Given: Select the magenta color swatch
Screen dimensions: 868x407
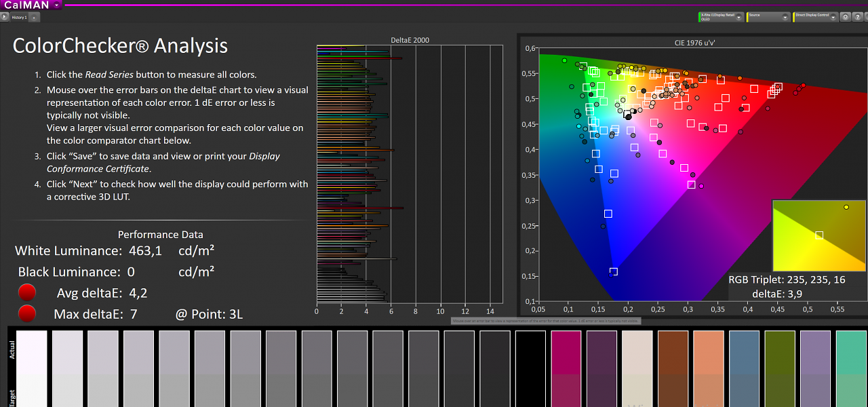Looking at the screenshot, I should click(567, 369).
